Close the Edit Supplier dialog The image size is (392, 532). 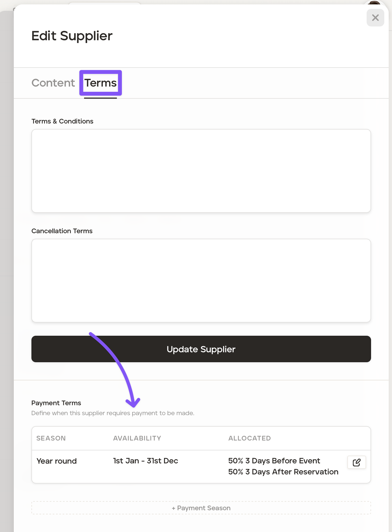[x=375, y=18]
